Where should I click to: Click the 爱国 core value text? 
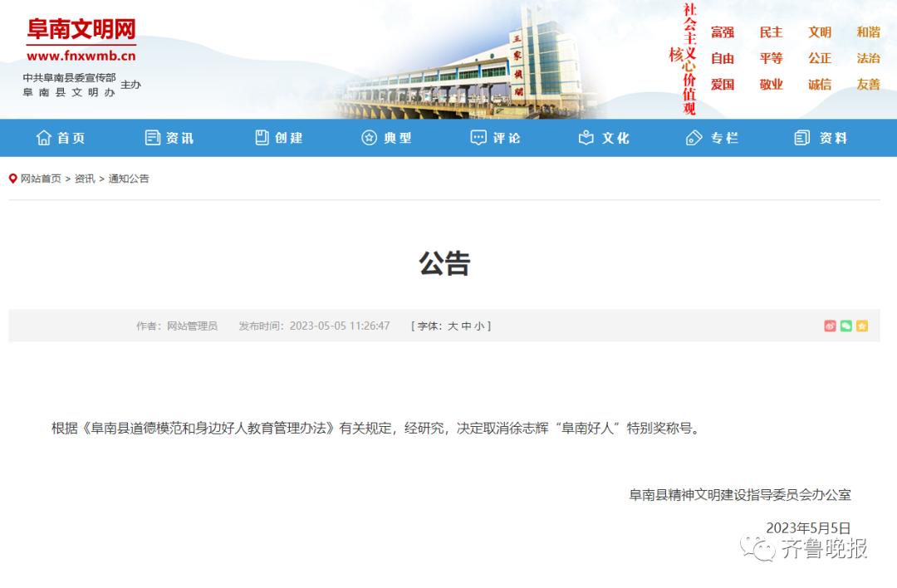pos(723,85)
